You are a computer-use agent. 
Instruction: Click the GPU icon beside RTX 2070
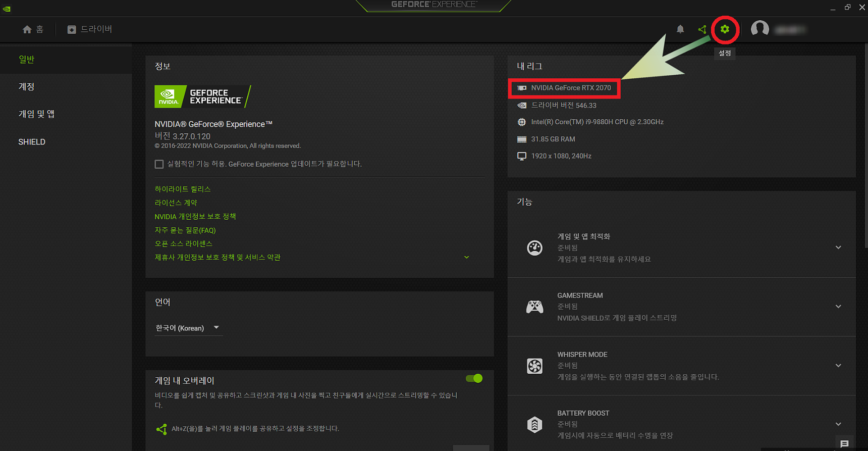522,88
